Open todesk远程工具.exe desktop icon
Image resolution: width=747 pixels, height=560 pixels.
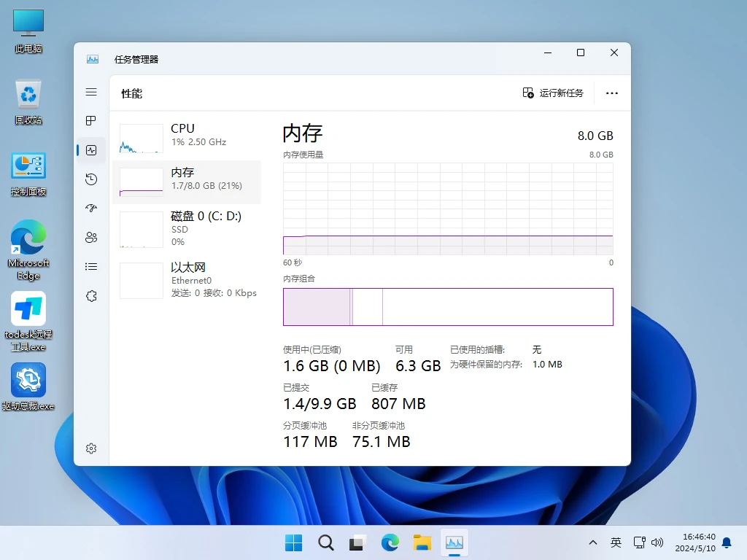click(28, 322)
